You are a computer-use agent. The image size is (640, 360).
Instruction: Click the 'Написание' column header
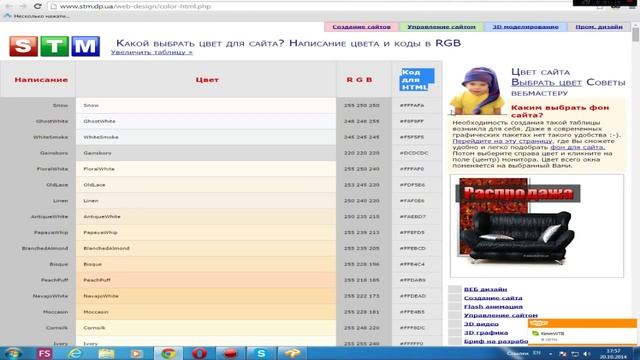point(41,80)
